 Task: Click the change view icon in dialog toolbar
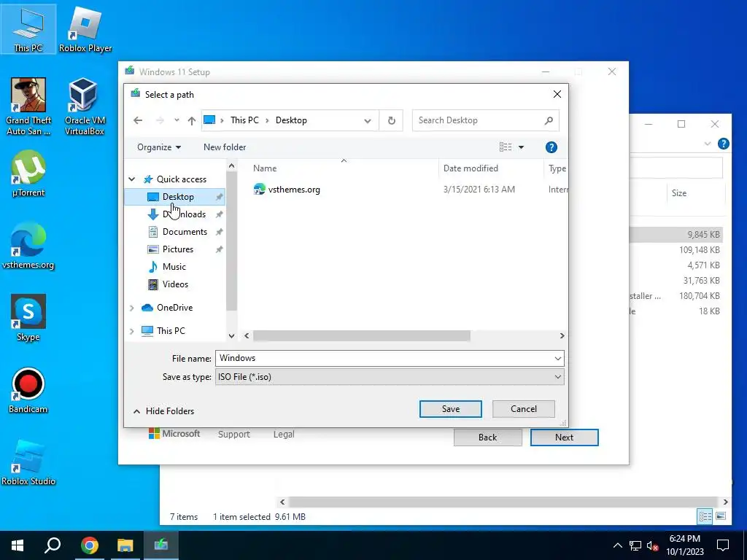(506, 147)
